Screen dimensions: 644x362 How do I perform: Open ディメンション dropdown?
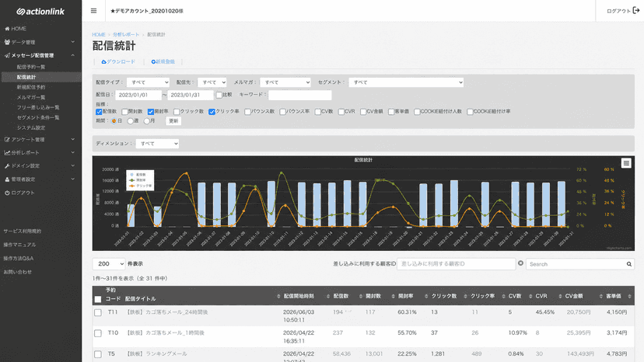pos(157,144)
